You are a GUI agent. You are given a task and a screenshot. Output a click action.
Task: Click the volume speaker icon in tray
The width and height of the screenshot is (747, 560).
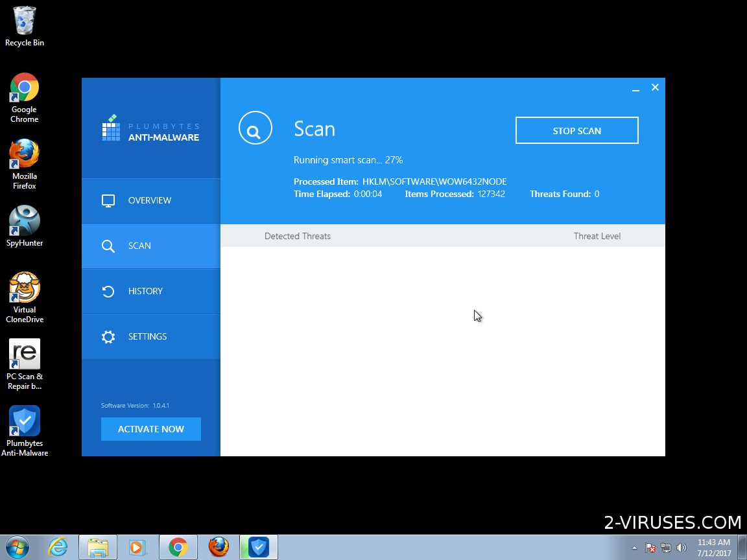(x=682, y=548)
